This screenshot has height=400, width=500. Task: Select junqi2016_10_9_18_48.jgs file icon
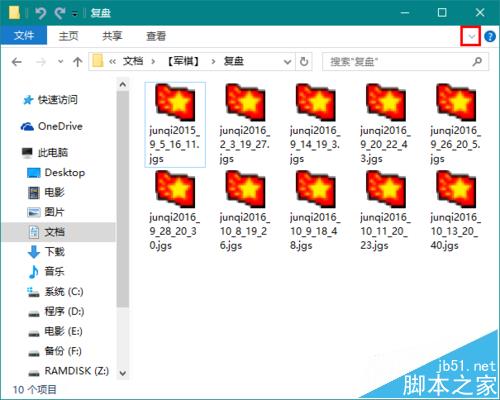point(316,189)
